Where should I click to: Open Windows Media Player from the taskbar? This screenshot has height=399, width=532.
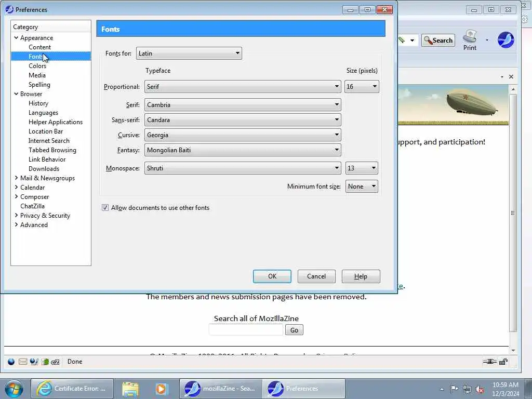pyautogui.click(x=162, y=389)
